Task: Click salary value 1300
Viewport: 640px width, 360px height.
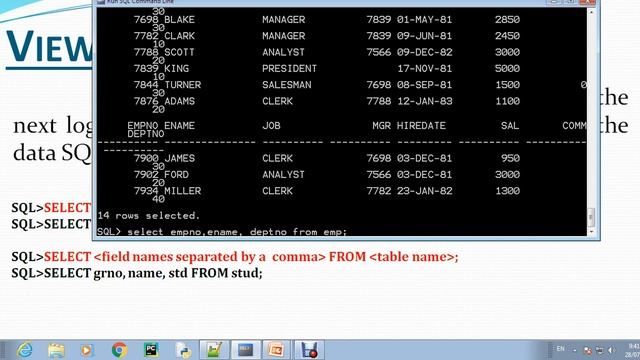Action: pos(507,191)
